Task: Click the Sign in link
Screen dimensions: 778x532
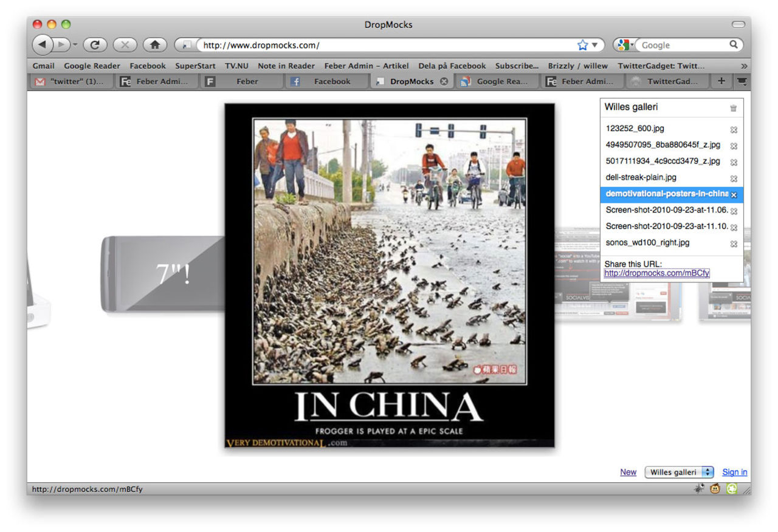Action: pos(734,472)
